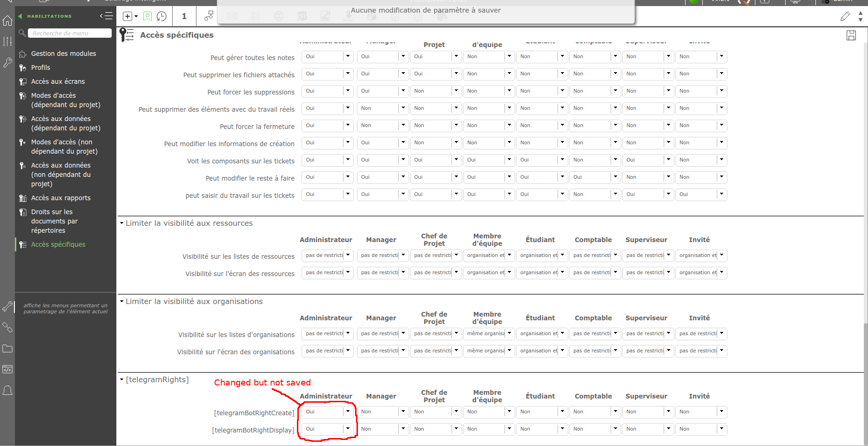Click the history clock icon in toolbar
The image size is (868, 446).
(161, 17)
